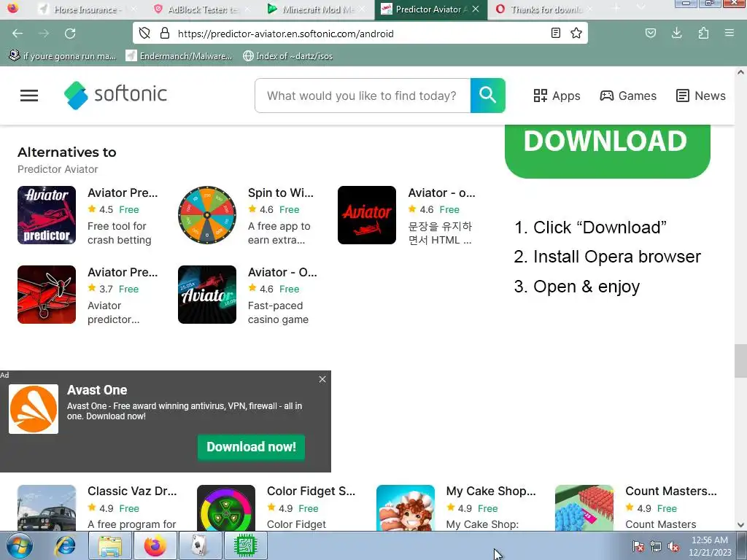Open the "Index of ~dartz/isos" bookmark
Viewport: 747px width, 560px height.
[287, 55]
